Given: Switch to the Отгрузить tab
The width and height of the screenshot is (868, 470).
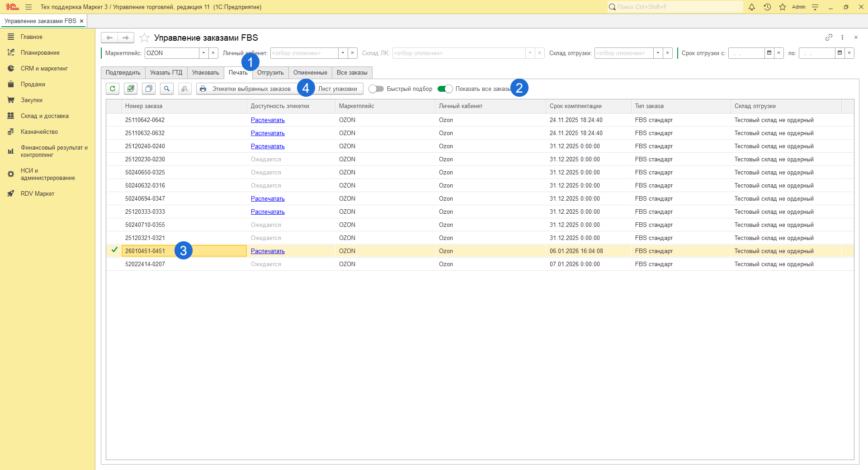Looking at the screenshot, I should click(x=270, y=73).
